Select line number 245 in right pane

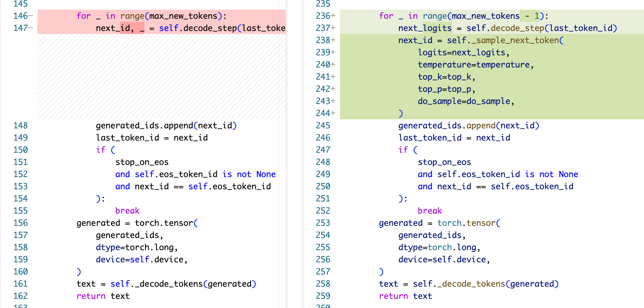[323, 125]
